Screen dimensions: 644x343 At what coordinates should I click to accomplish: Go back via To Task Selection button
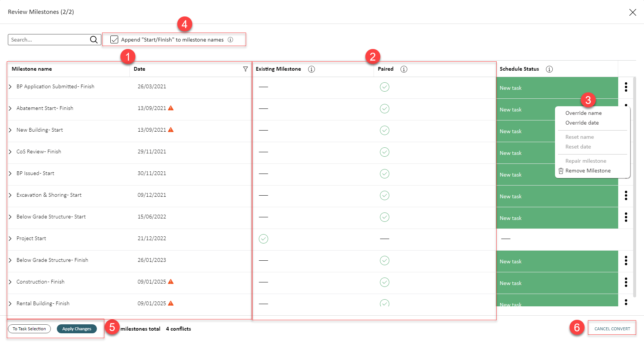pos(29,329)
